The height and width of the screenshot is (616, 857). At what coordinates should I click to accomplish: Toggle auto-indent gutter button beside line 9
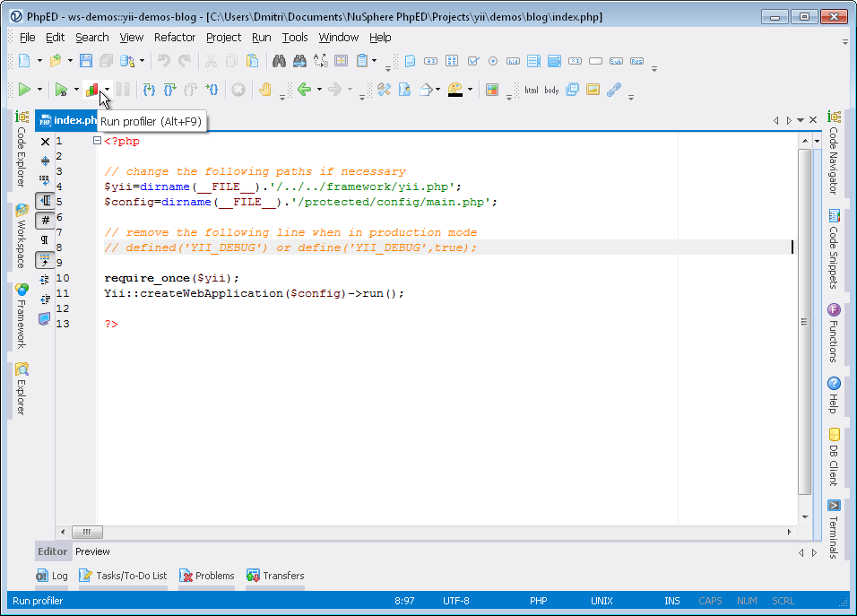coord(45,260)
